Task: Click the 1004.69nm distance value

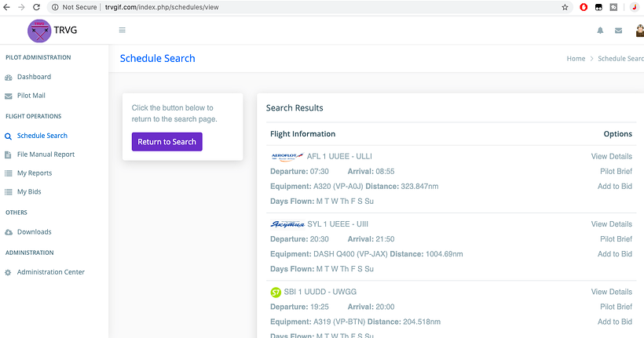Action: (x=445, y=254)
